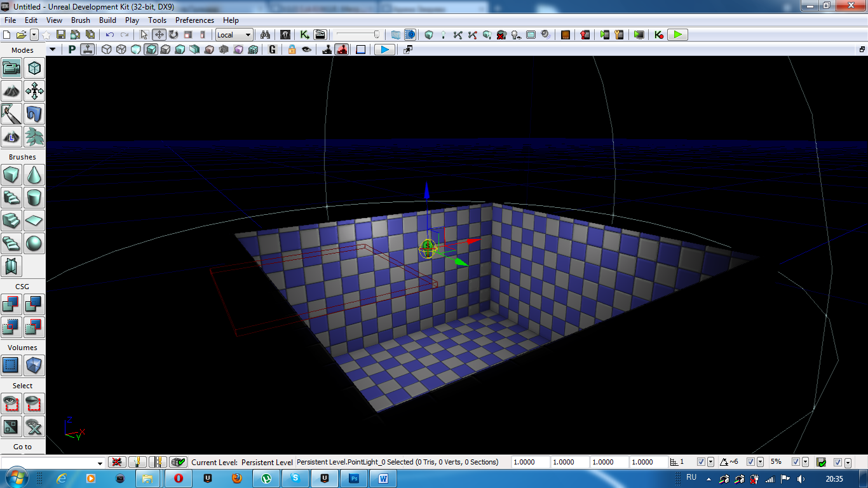Image resolution: width=868 pixels, height=488 pixels.
Task: Adjust the far clipping plane slider
Action: point(358,35)
